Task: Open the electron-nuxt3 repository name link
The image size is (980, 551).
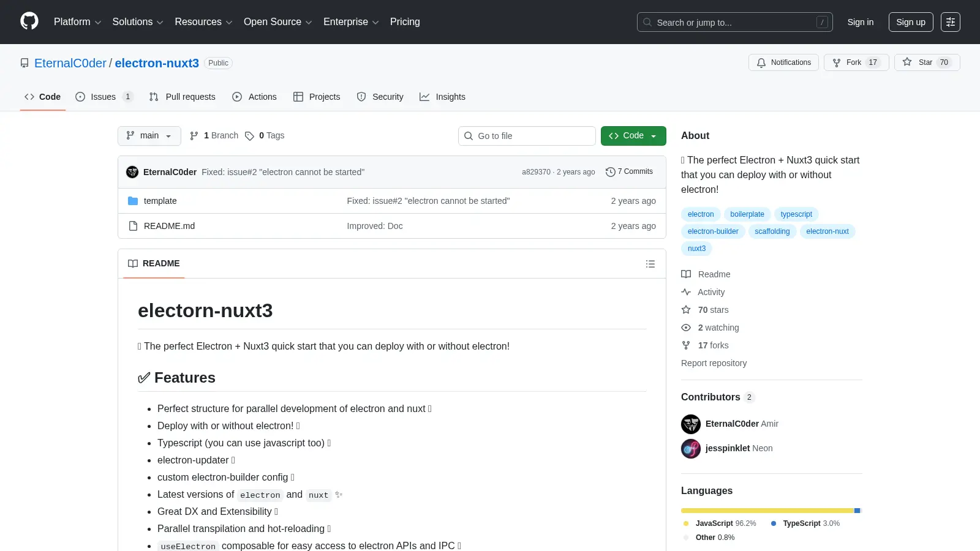Action: (x=157, y=63)
